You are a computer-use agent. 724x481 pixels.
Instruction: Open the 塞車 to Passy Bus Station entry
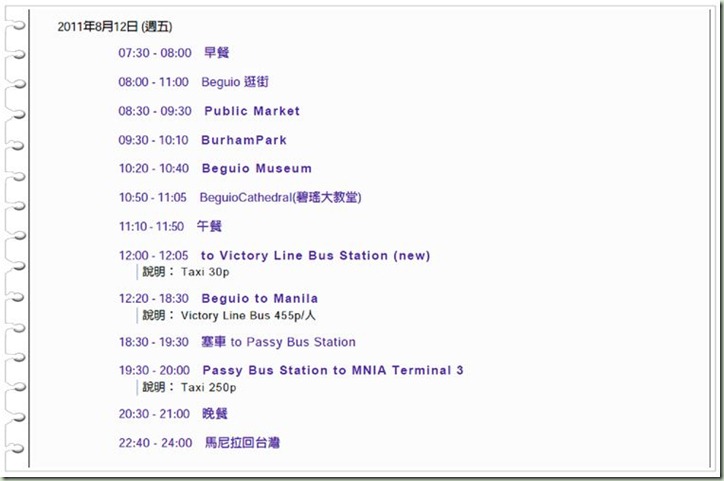coord(278,342)
